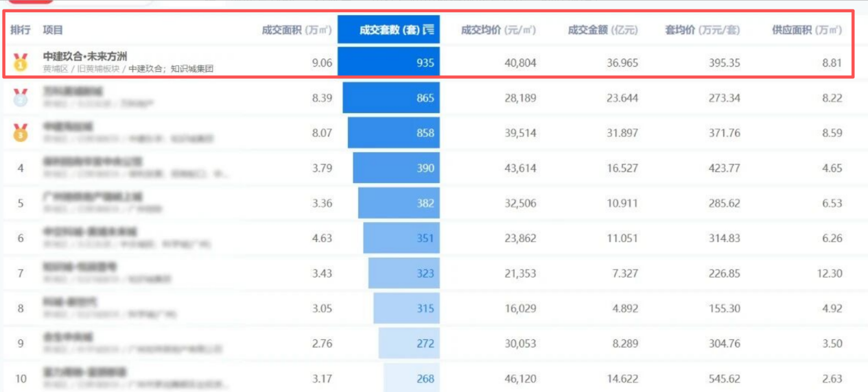Viewport: 868px width, 392px height.
Task: Click the 865 bar in rank 2 row
Action: [391, 98]
